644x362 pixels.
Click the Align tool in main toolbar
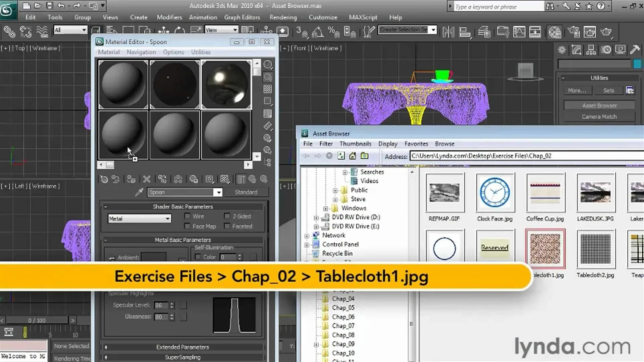click(465, 32)
